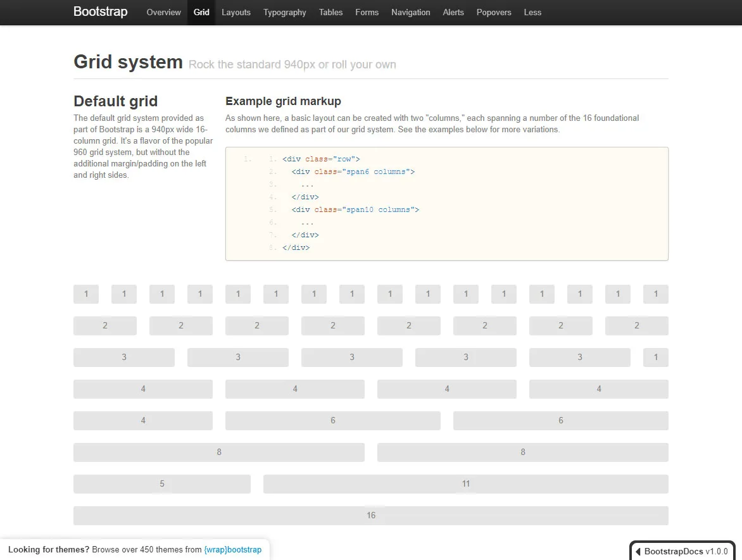The height and width of the screenshot is (560, 742).
Task: Click the span10 columns code line
Action: pos(355,209)
